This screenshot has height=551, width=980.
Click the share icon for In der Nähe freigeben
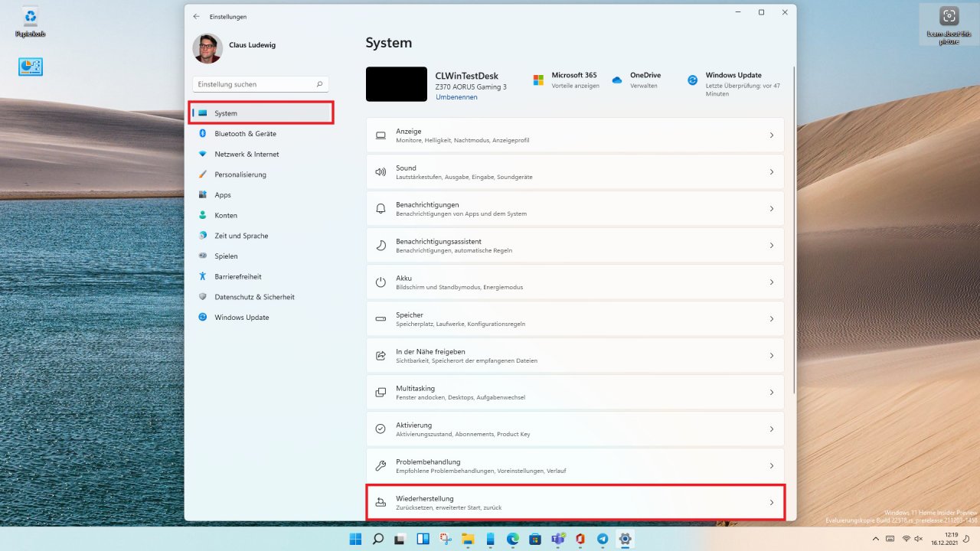(x=381, y=356)
